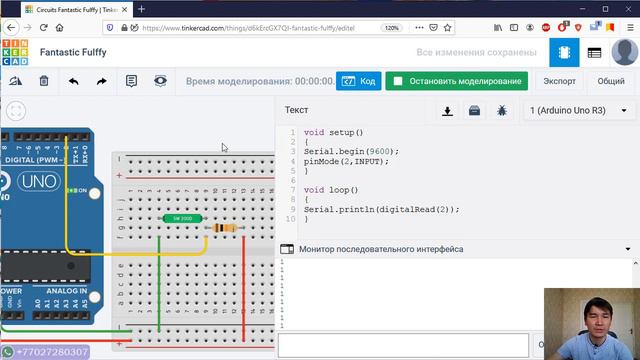Collapse the serial monitor with the arrow
Image resolution: width=640 pixels, height=360 pixels.
tap(628, 249)
